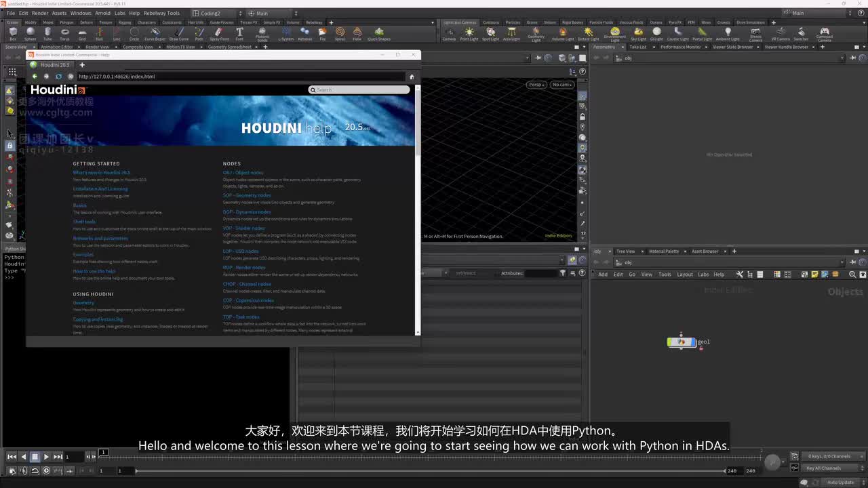868x488 pixels.
Task: Pick the Draw Curve shelf tool
Action: pyautogui.click(x=179, y=33)
